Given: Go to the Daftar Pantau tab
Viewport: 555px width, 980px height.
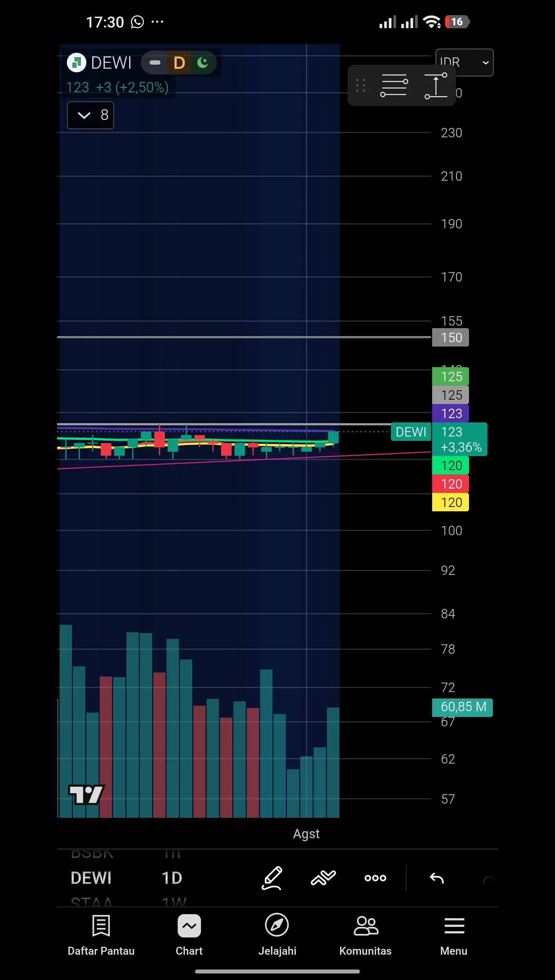Looking at the screenshot, I should pyautogui.click(x=101, y=936).
